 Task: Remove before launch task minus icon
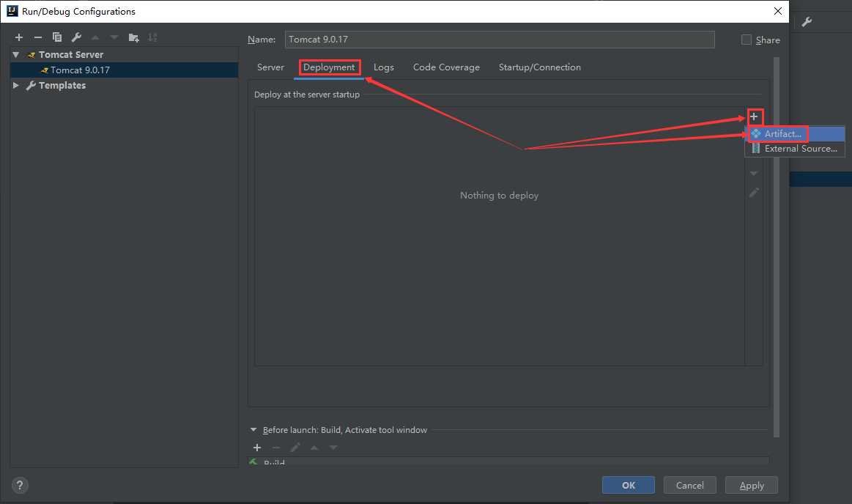(x=276, y=448)
